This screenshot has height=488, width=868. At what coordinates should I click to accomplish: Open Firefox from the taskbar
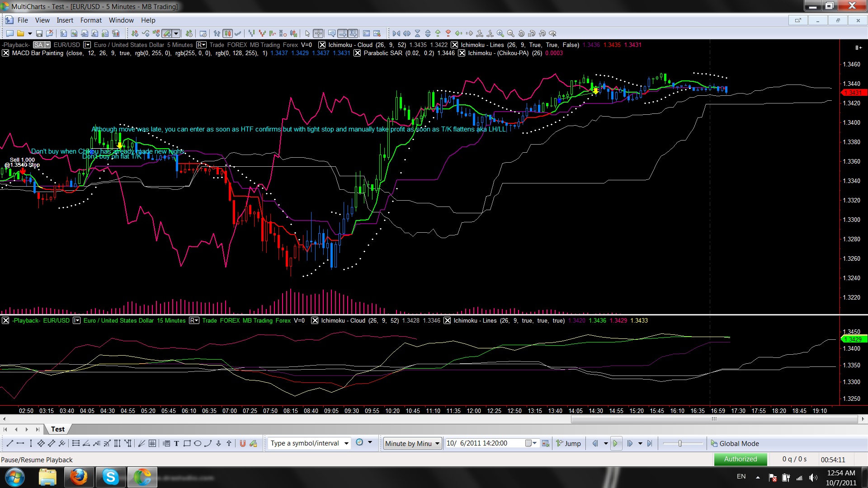tap(79, 477)
